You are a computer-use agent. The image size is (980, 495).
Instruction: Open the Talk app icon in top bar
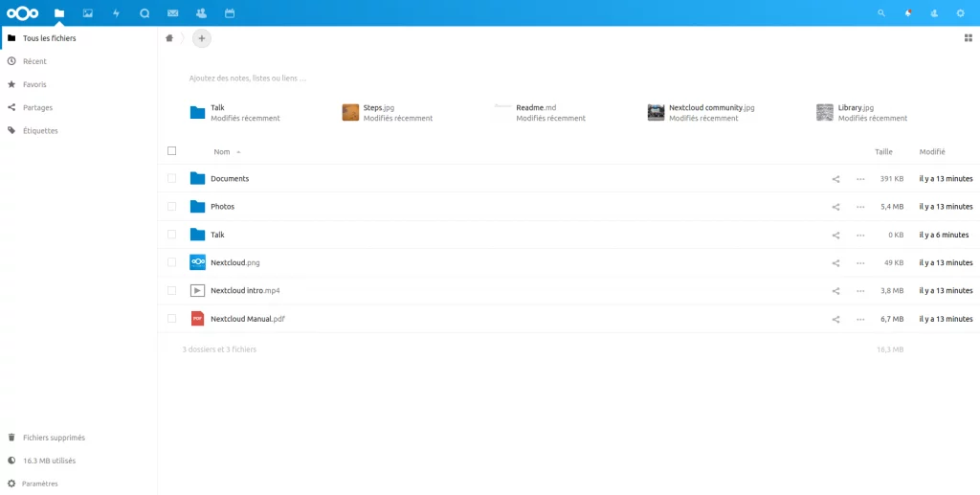[145, 13]
